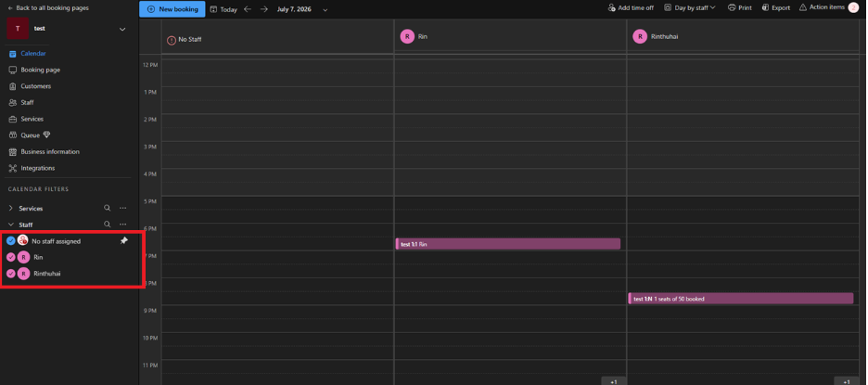Create a New booking

click(172, 9)
